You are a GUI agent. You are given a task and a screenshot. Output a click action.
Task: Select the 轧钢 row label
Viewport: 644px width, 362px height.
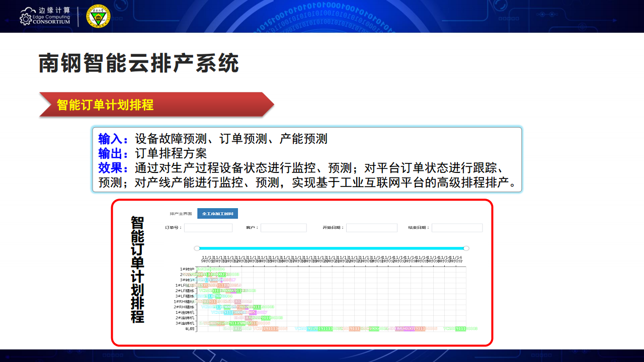pyautogui.click(x=190, y=328)
